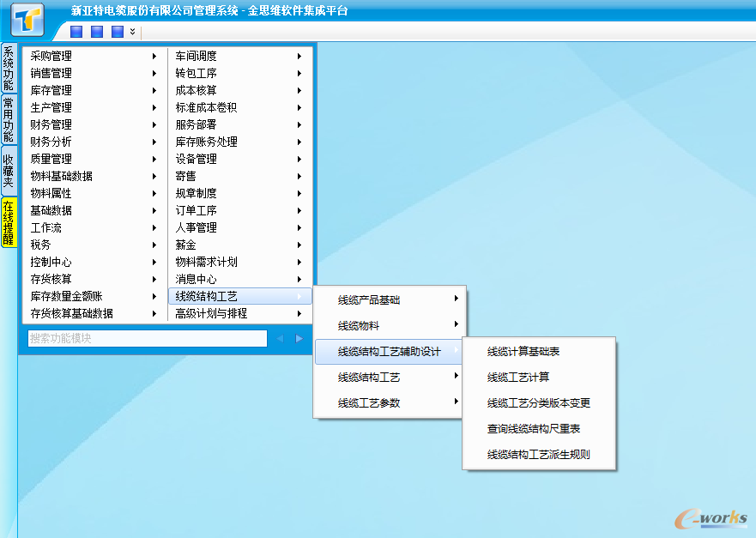Switch to the 常用功能 side tab

click(9, 119)
